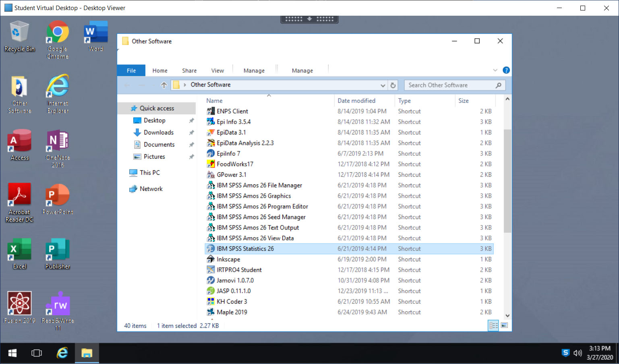
Task: Select the JASP 0.11.1.0 shortcut icon
Action: tap(211, 291)
